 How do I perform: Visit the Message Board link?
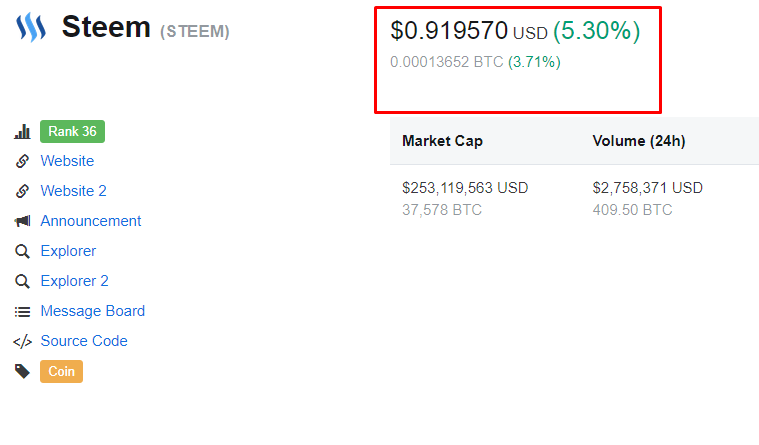tap(93, 311)
